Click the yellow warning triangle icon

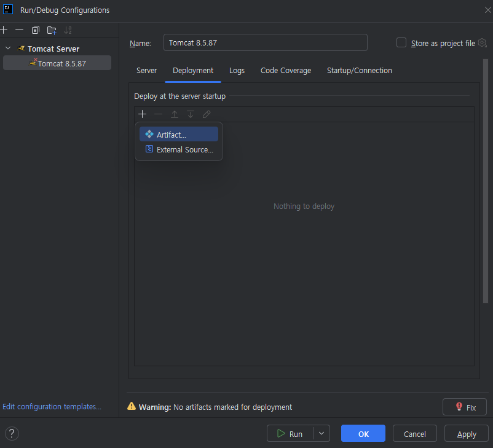pyautogui.click(x=132, y=406)
